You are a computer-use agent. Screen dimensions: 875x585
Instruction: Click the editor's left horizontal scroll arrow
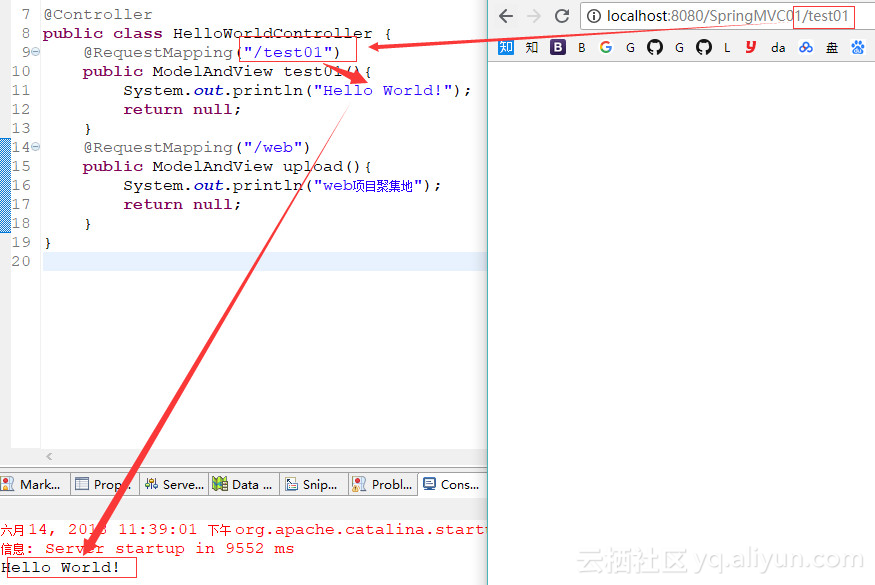(49, 457)
